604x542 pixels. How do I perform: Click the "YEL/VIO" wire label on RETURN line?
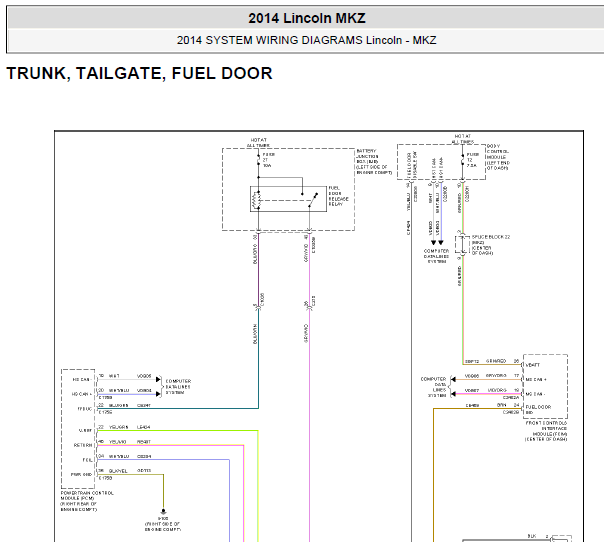pos(117,442)
